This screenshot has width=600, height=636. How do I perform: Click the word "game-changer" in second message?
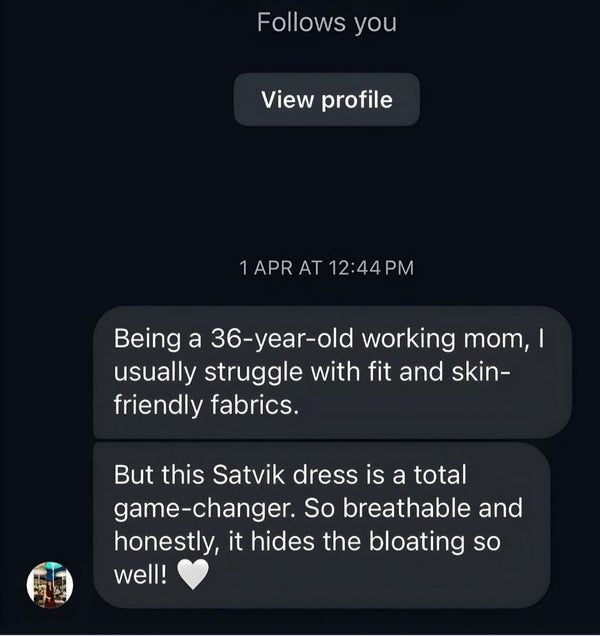tap(200, 508)
